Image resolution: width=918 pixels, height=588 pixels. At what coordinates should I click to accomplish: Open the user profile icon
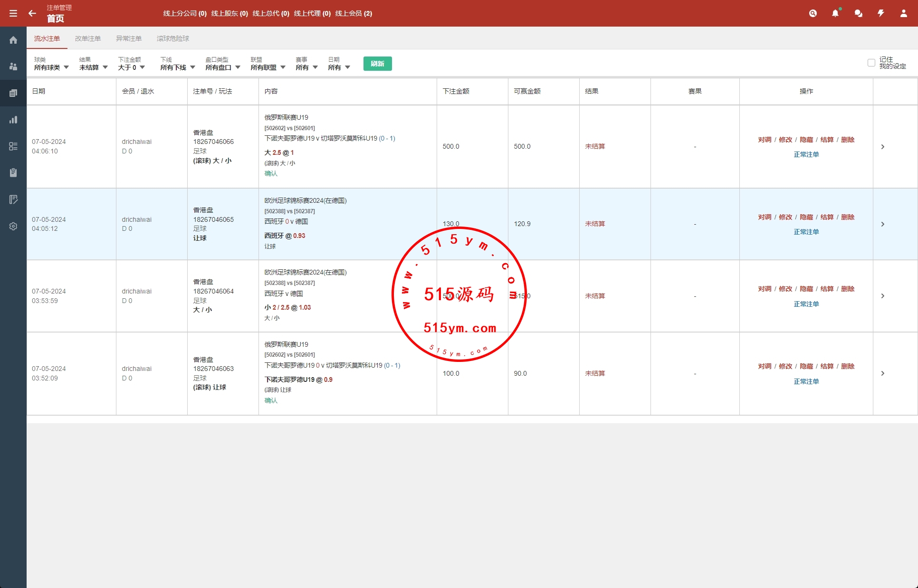coord(904,13)
